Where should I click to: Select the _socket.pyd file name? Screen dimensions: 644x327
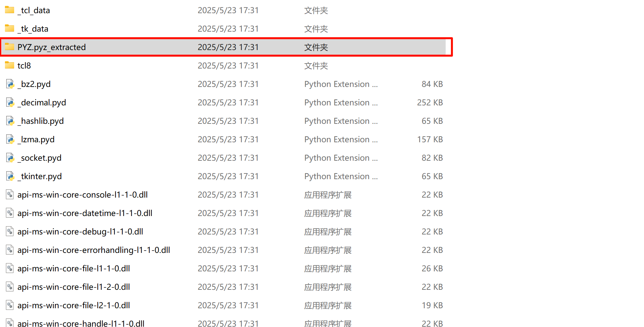point(39,158)
